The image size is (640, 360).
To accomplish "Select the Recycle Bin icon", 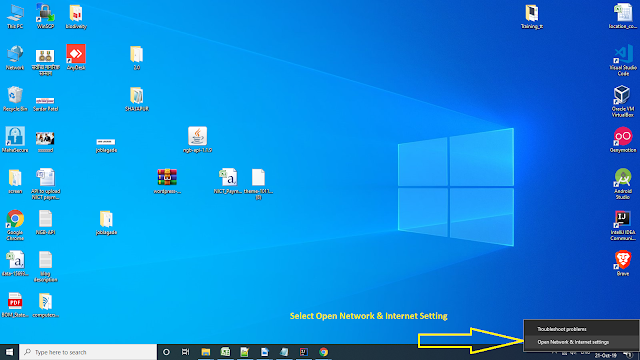I will click(15, 98).
